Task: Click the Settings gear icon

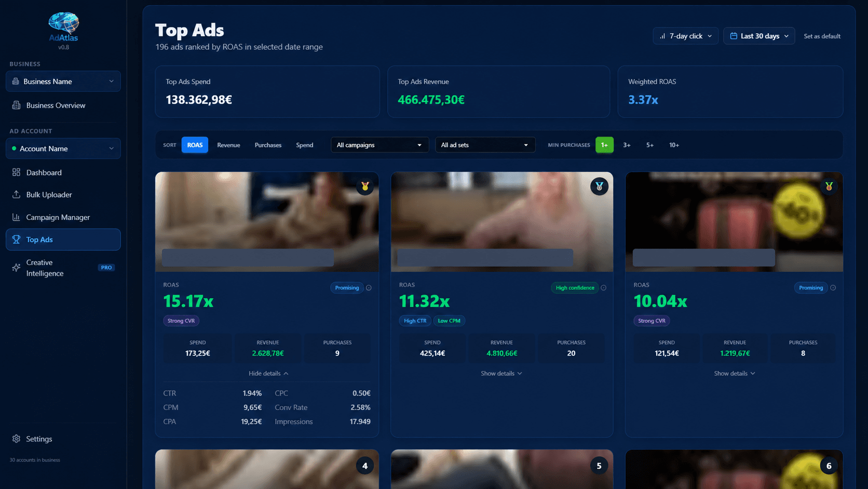Action: point(16,439)
